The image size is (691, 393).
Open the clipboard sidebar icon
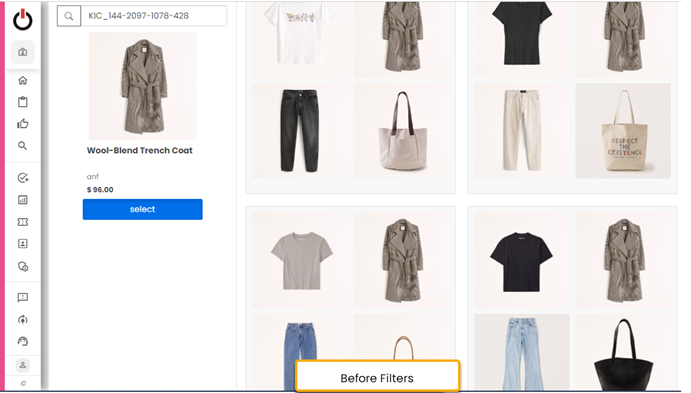(22, 102)
